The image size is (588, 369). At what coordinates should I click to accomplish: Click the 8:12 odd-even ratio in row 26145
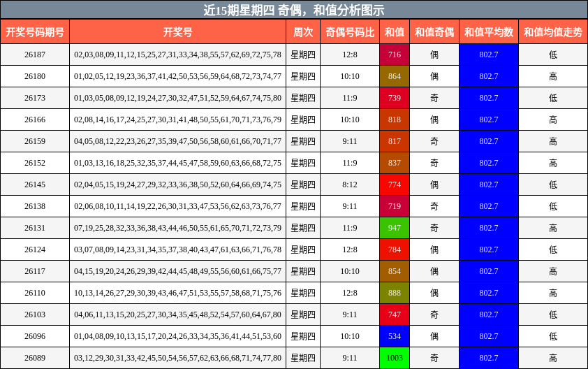pyautogui.click(x=350, y=184)
